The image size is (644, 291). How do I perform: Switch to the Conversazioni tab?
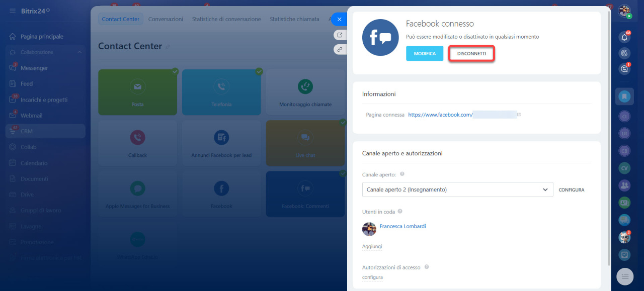(x=166, y=19)
